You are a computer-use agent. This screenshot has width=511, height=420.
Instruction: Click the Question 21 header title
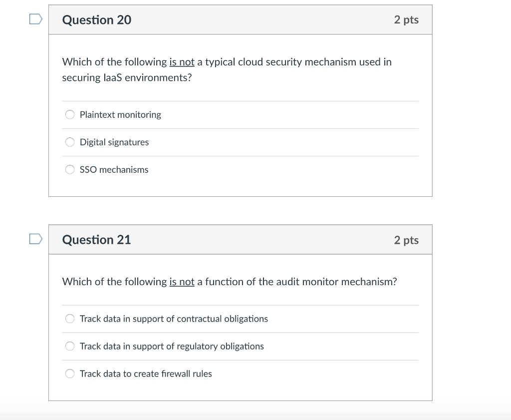click(x=96, y=240)
